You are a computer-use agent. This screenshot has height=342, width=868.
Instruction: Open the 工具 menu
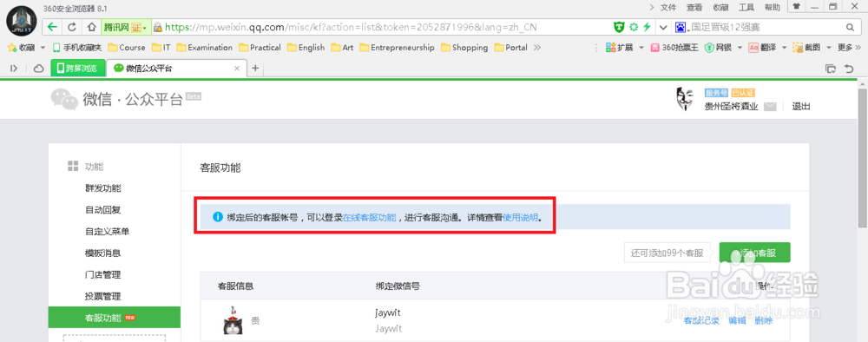746,7
